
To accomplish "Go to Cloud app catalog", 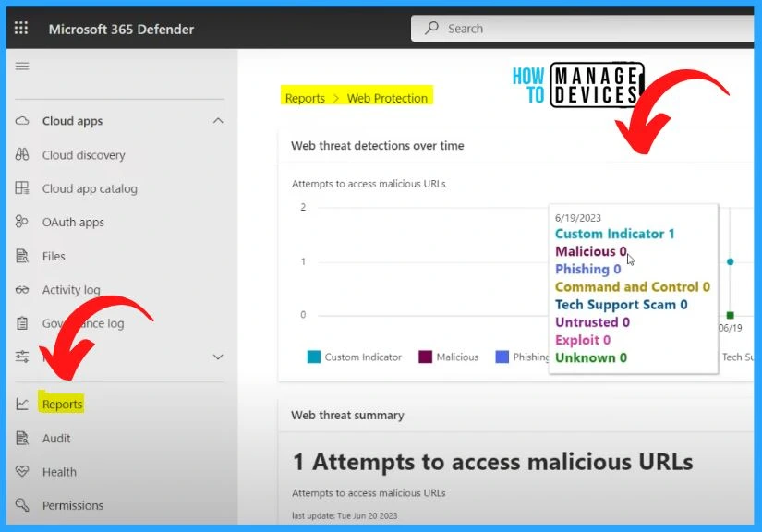I will point(90,188).
